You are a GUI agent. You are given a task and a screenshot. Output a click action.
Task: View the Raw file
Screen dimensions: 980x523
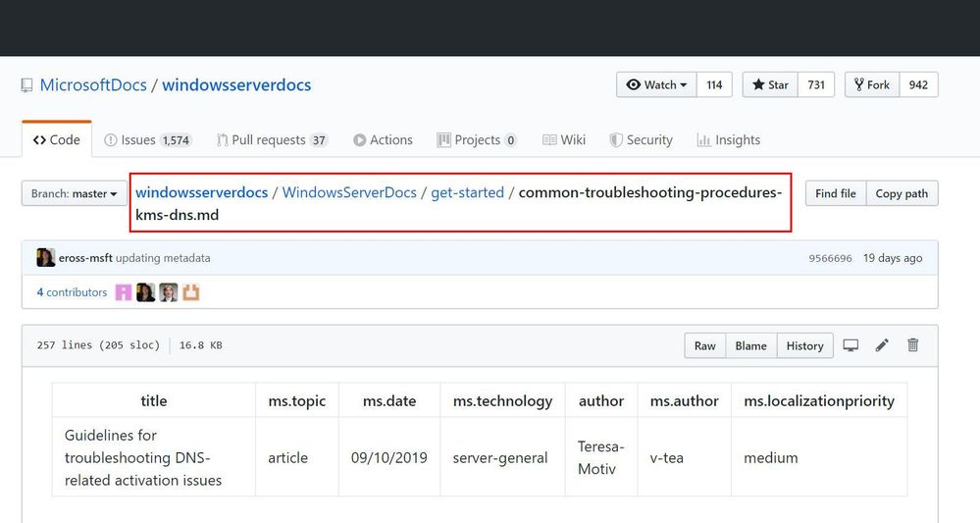[x=705, y=345]
